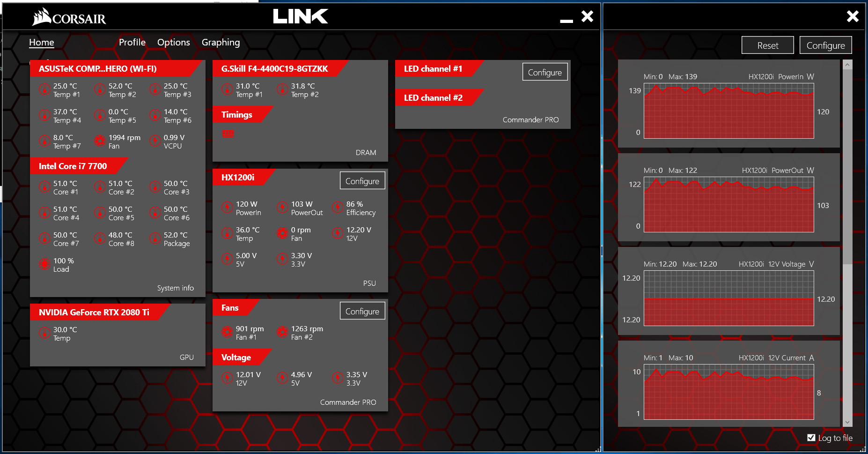Click Configure in the graph window
Screen dimensions: 868x454
coord(826,45)
